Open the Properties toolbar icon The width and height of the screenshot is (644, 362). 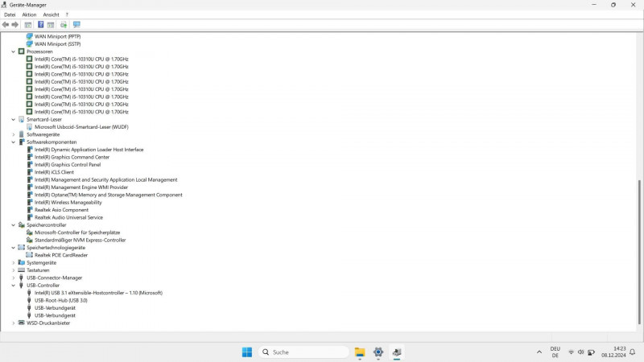[x=28, y=25]
